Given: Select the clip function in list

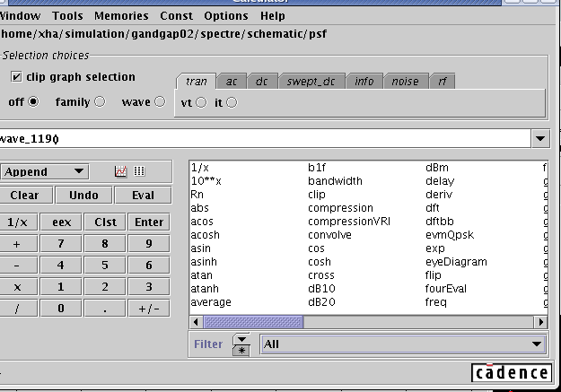Looking at the screenshot, I should click(317, 195).
